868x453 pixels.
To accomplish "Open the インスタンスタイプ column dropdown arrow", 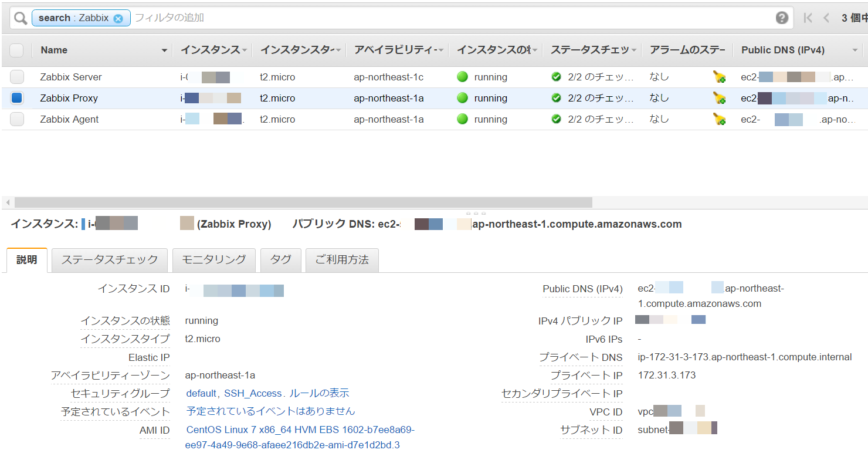I will [338, 51].
